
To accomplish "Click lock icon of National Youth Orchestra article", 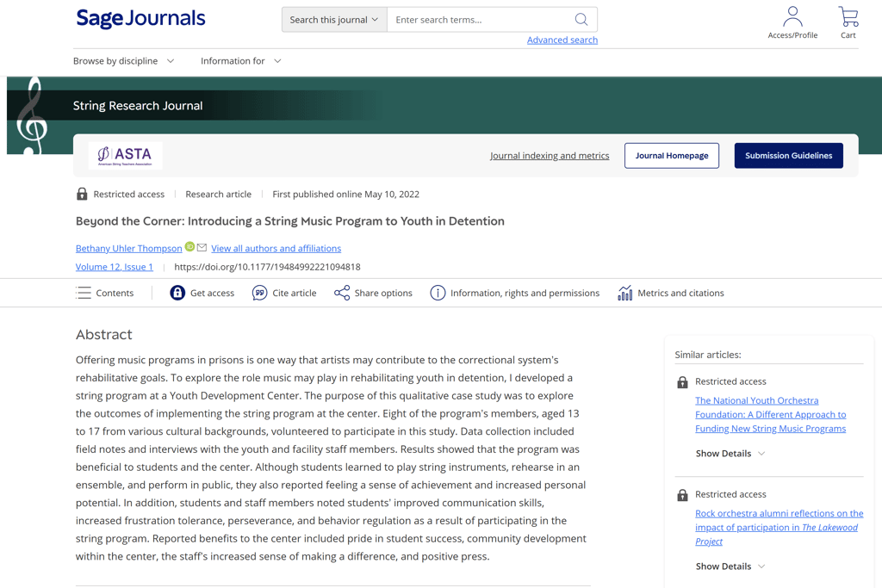I will [682, 382].
